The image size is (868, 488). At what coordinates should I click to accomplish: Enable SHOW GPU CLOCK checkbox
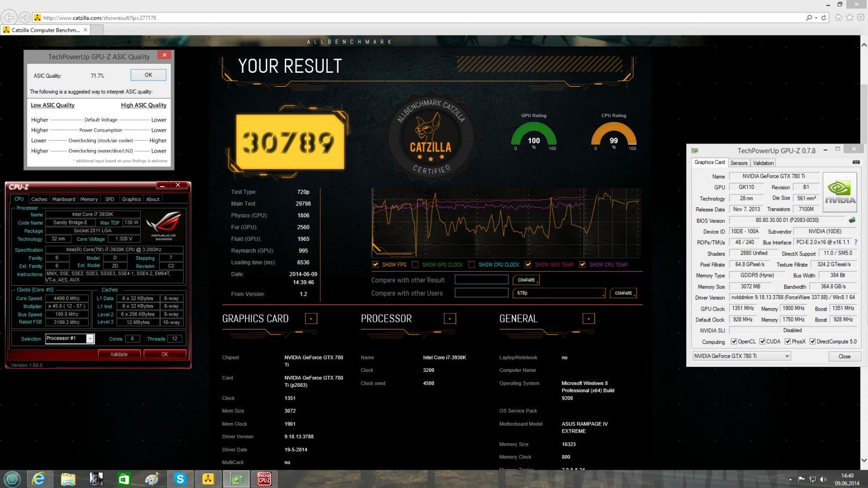coord(415,265)
